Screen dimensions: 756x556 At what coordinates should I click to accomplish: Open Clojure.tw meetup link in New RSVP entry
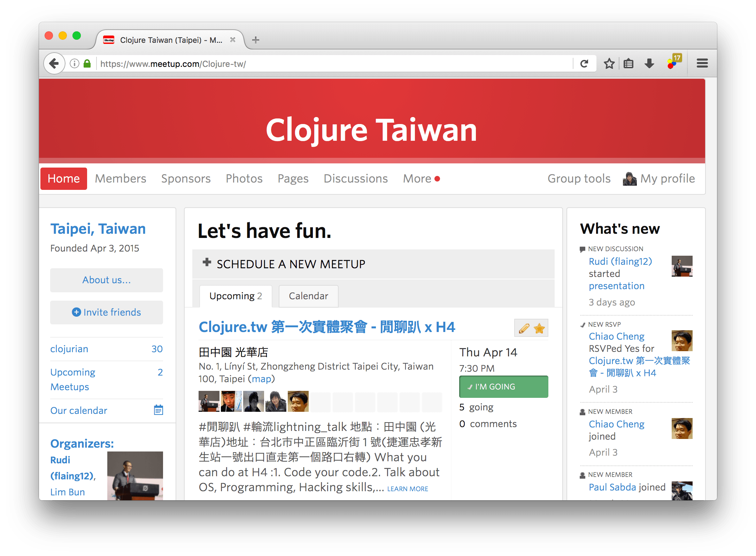639,366
